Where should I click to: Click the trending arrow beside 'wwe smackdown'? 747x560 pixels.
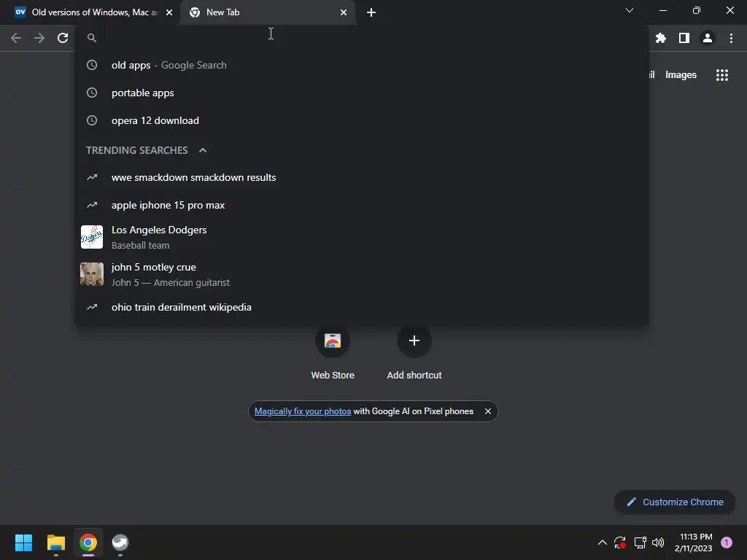[x=92, y=177]
